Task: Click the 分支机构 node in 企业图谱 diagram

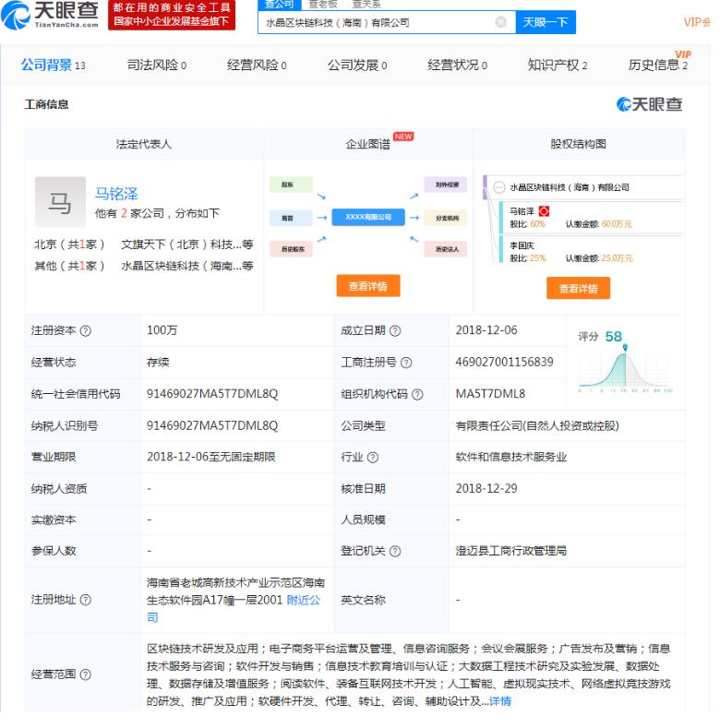Action: point(445,218)
